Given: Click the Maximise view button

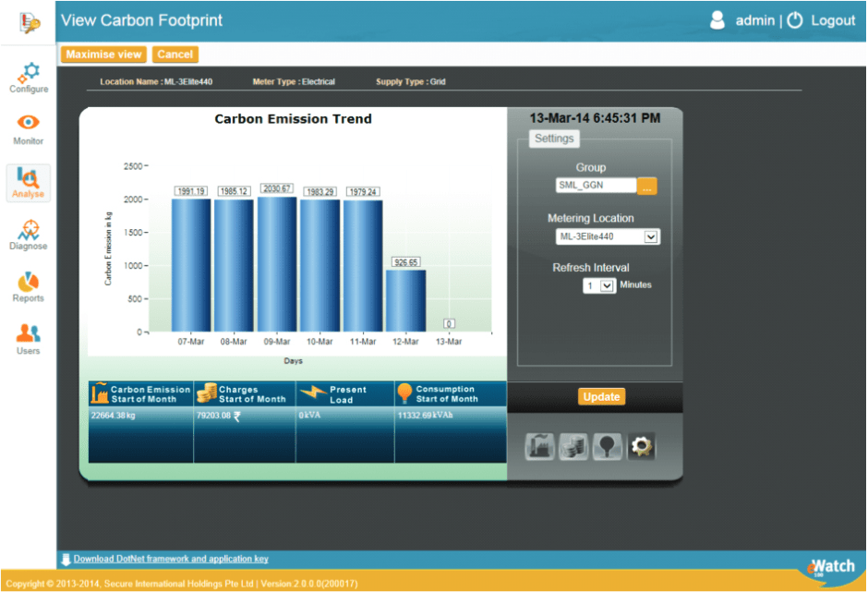Looking at the screenshot, I should [x=104, y=54].
